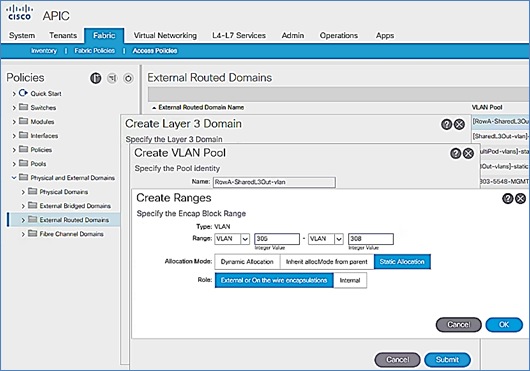Viewport: 530px width, 371px height.
Task: Click the External Bridged Domains folder icon
Action: 32,205
